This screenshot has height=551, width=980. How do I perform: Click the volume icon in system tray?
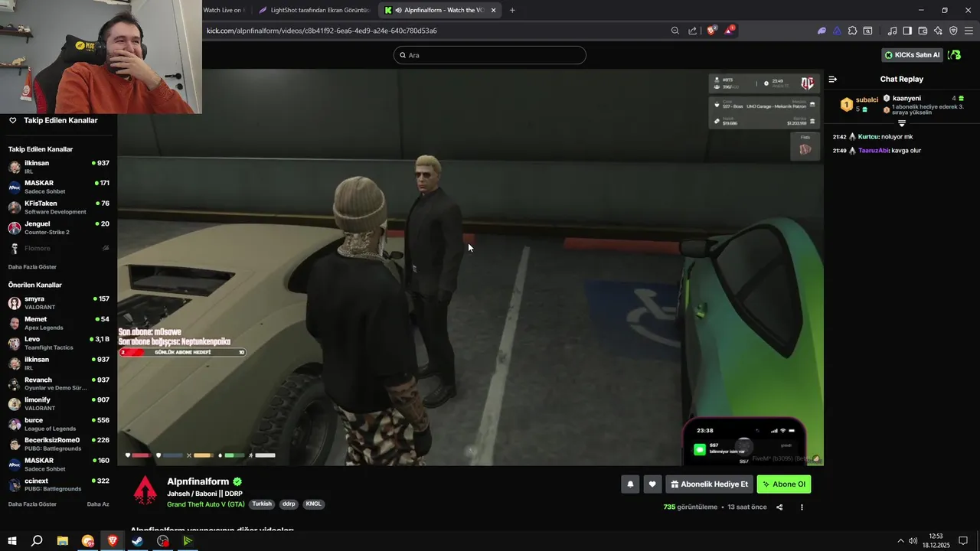[x=913, y=541]
